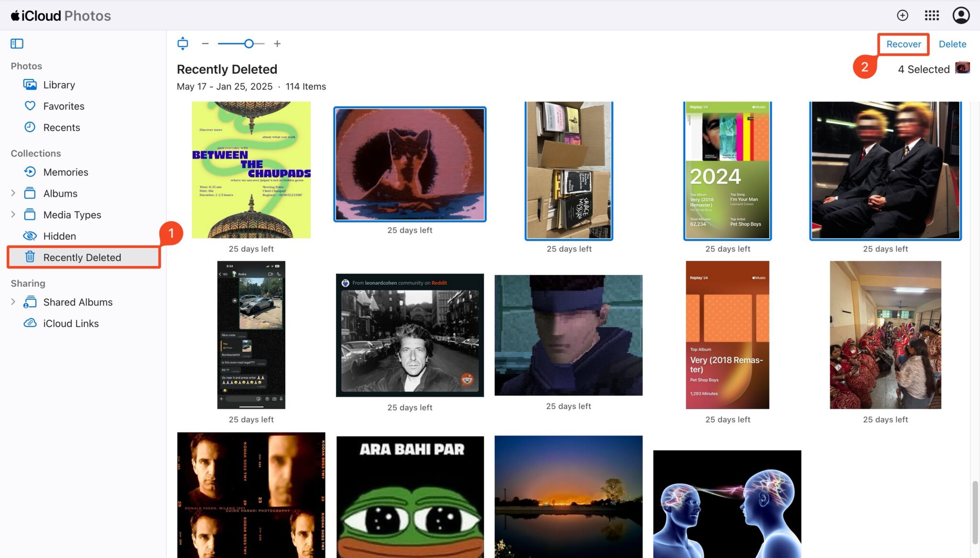Click the thumbnail zoom slider handle

click(249, 44)
